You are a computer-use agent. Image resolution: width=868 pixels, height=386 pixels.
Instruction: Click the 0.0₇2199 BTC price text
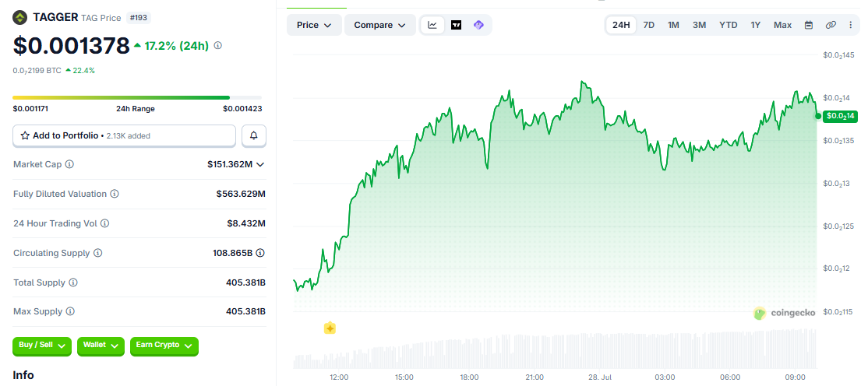(x=37, y=70)
